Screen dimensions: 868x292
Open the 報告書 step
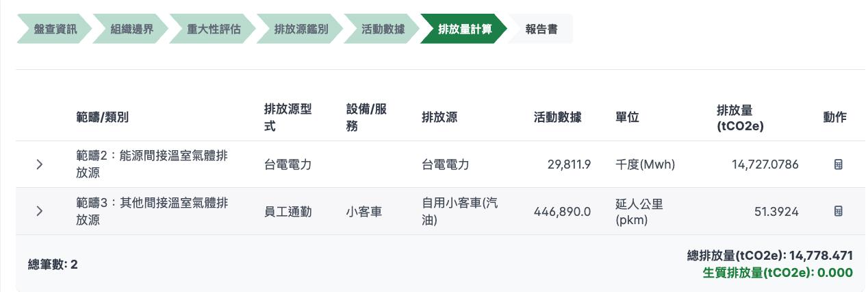click(x=541, y=29)
